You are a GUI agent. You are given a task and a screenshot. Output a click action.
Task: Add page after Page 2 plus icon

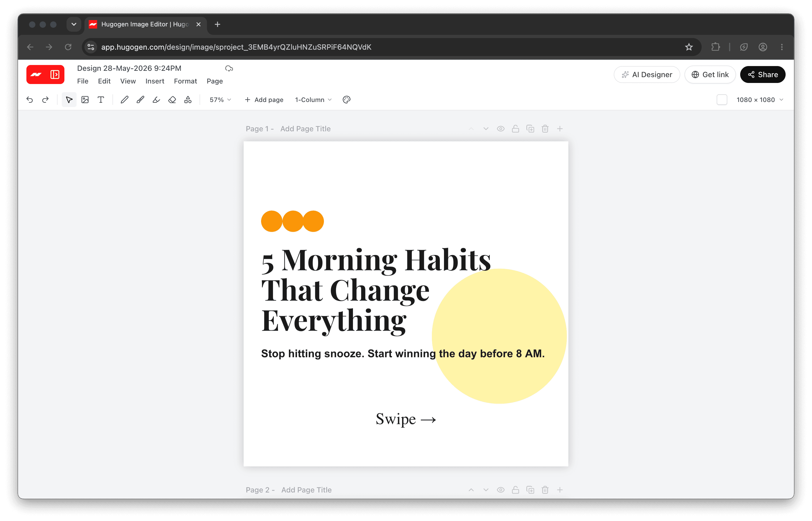tap(560, 490)
